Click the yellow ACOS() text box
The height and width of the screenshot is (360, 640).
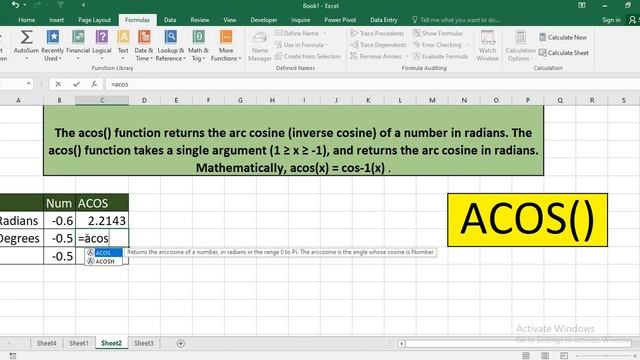coord(527,220)
